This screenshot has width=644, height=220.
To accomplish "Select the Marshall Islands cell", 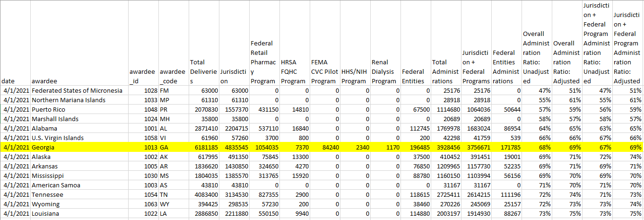I will coord(79,119).
